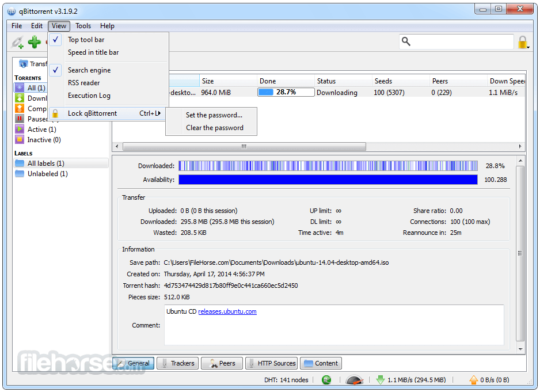Click the horizontal scrollbar of torrent list
Viewport: 540px width, 392px height.
(x=244, y=146)
